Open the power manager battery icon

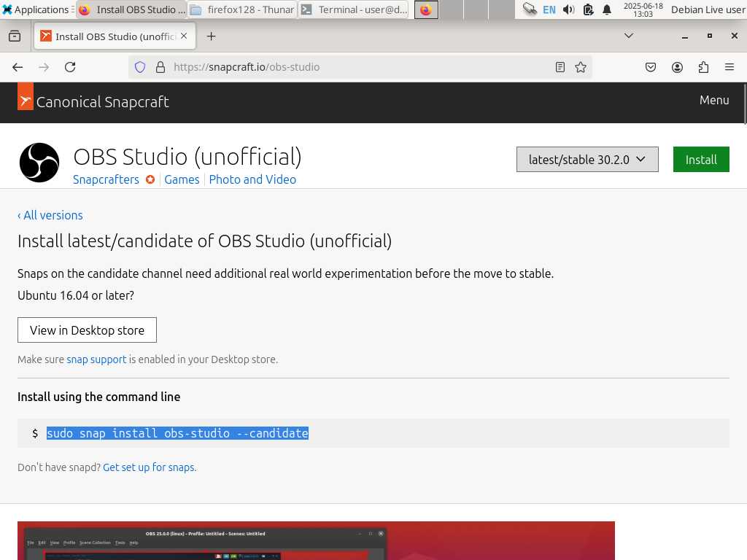(589, 9)
